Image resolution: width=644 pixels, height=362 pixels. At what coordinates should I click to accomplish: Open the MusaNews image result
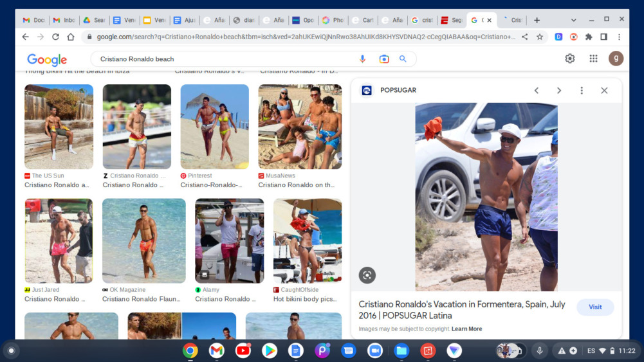[x=300, y=127]
